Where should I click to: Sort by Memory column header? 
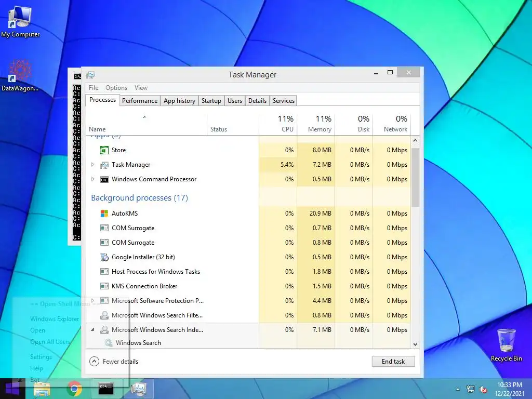click(316, 125)
